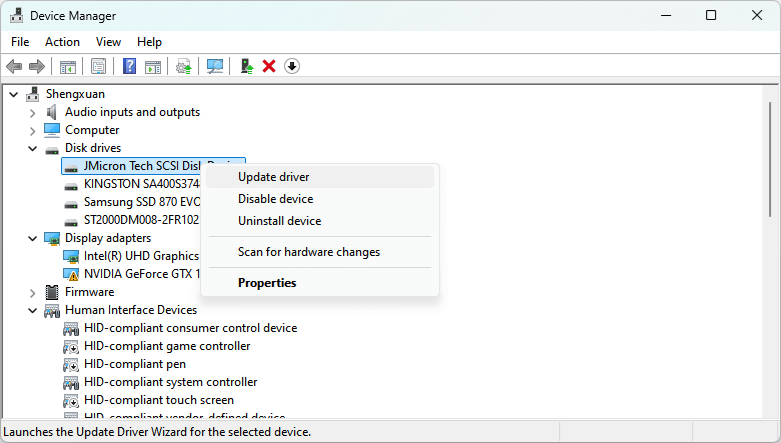Click the KINGSTON drive icon
The width and height of the screenshot is (781, 443).
[71, 185]
